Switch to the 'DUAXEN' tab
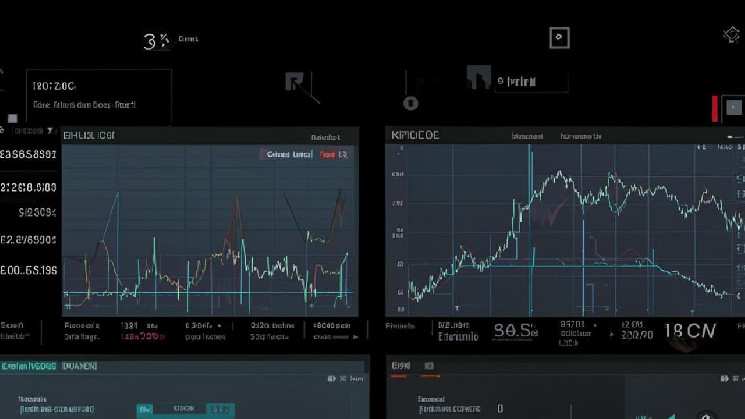The image size is (745, 419). pos(80,366)
